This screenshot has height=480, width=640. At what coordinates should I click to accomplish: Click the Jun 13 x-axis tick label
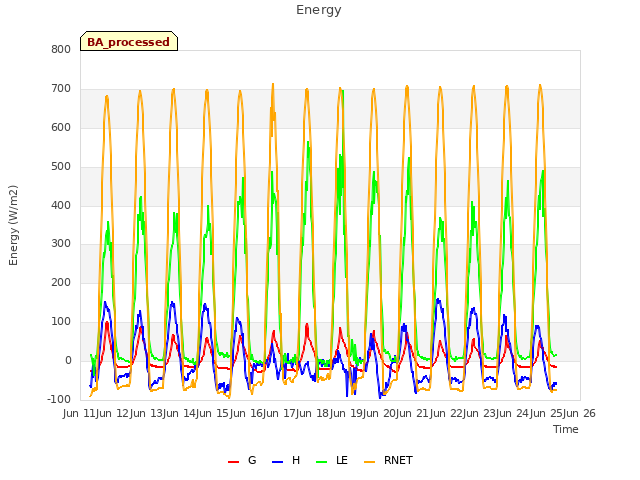(147, 413)
